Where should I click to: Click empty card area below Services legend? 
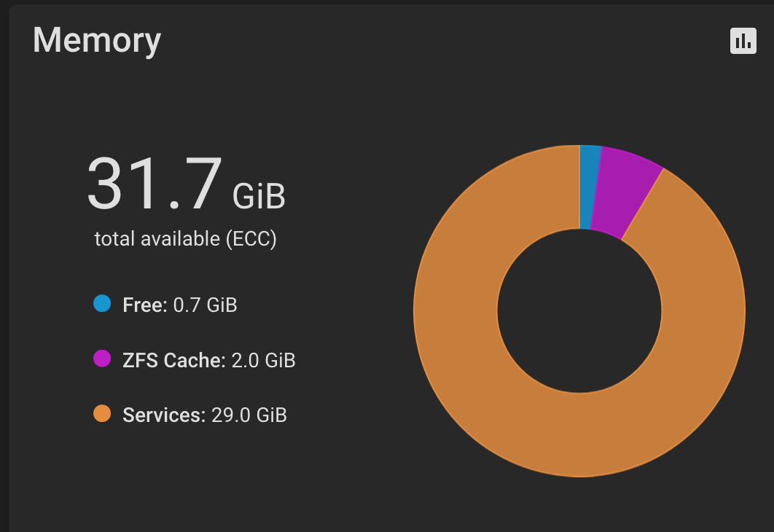click(198, 479)
